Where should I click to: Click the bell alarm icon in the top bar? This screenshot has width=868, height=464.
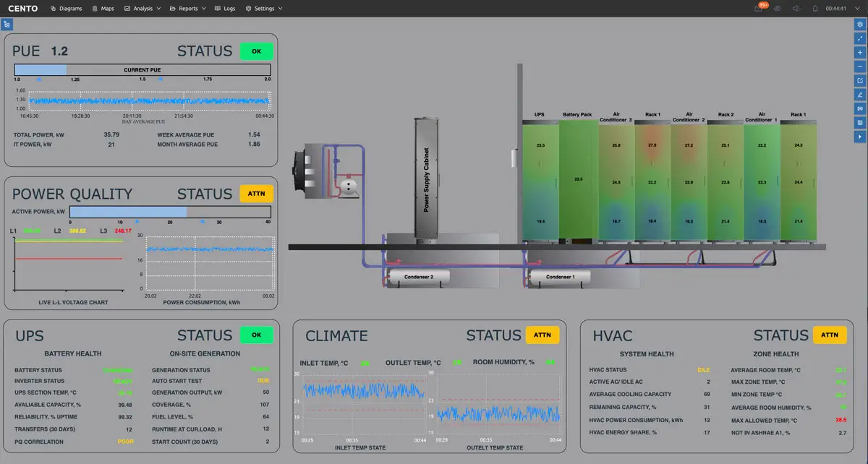814,8
